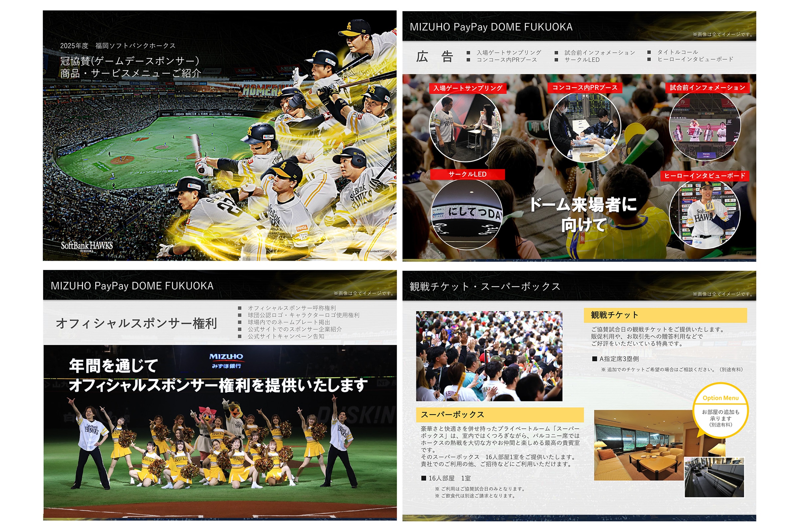Image resolution: width=798 pixels, height=532 pixels.
Task: Click the red "コンコース内PRブース" label
Action: point(585,87)
